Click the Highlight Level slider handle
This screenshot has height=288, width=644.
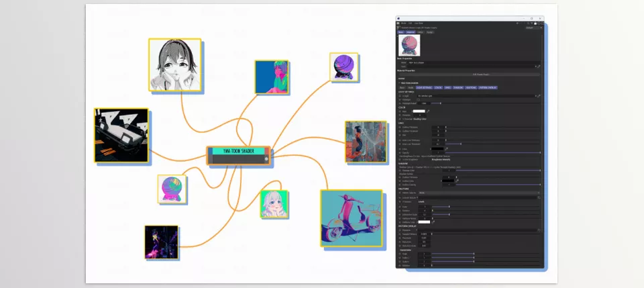coord(441,103)
